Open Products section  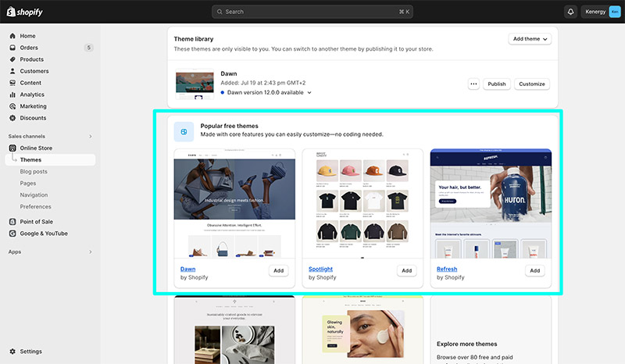pos(32,59)
